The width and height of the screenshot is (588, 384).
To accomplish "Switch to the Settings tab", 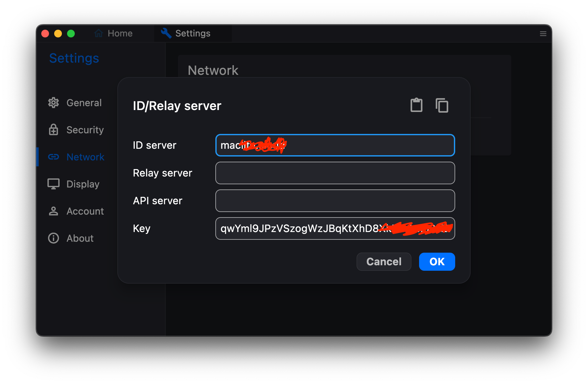I will [192, 33].
